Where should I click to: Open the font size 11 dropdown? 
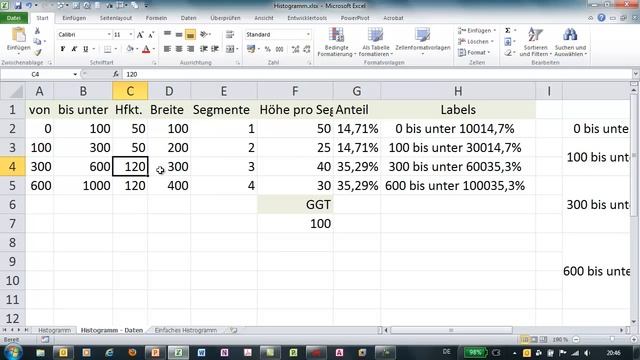[131, 35]
